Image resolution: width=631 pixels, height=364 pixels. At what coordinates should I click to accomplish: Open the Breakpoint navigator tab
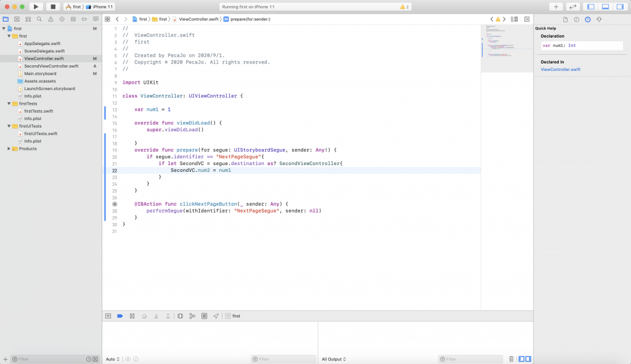click(84, 19)
